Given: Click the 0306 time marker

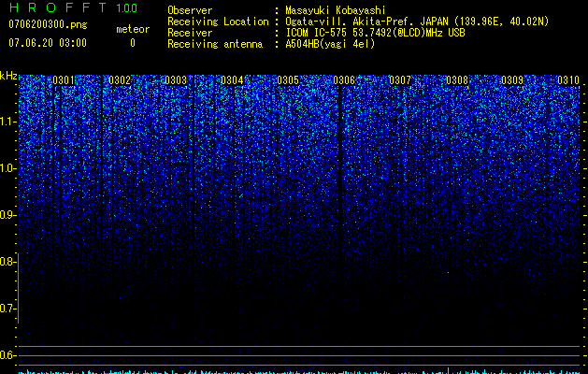Looking at the screenshot, I should [344, 80].
